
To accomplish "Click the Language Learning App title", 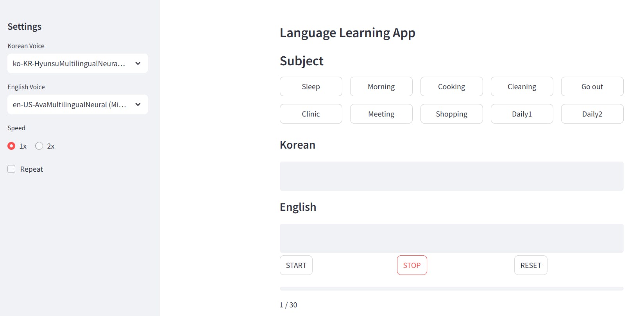I will coord(347,33).
